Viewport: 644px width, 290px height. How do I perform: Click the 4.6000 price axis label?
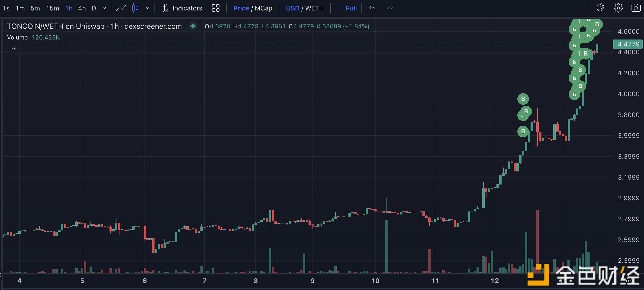628,32
